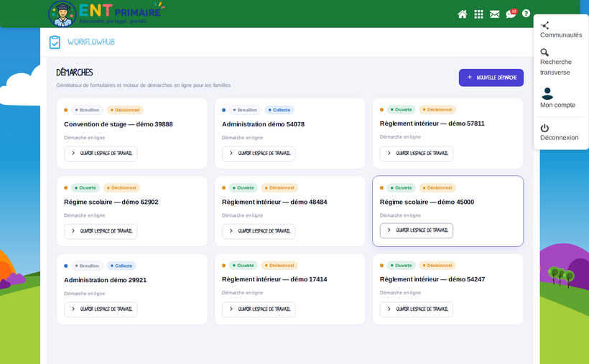Click Décisionnel badge on Convention de stage card

[125, 110]
